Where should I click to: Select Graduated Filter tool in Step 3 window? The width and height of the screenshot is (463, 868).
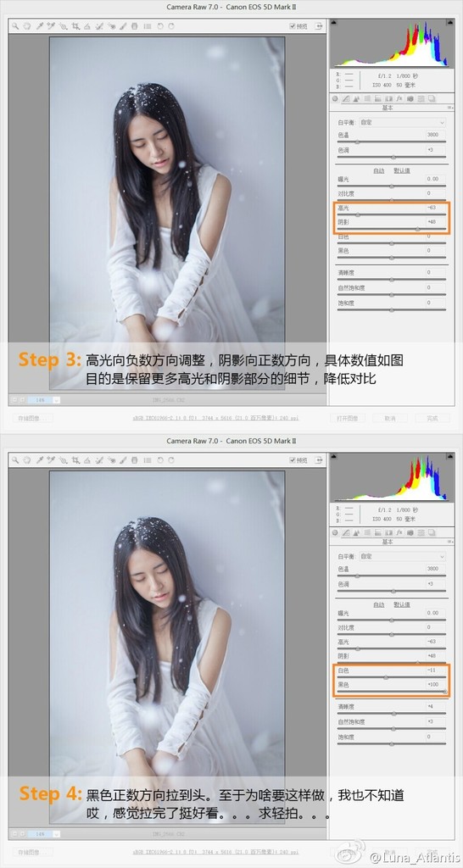(x=134, y=26)
